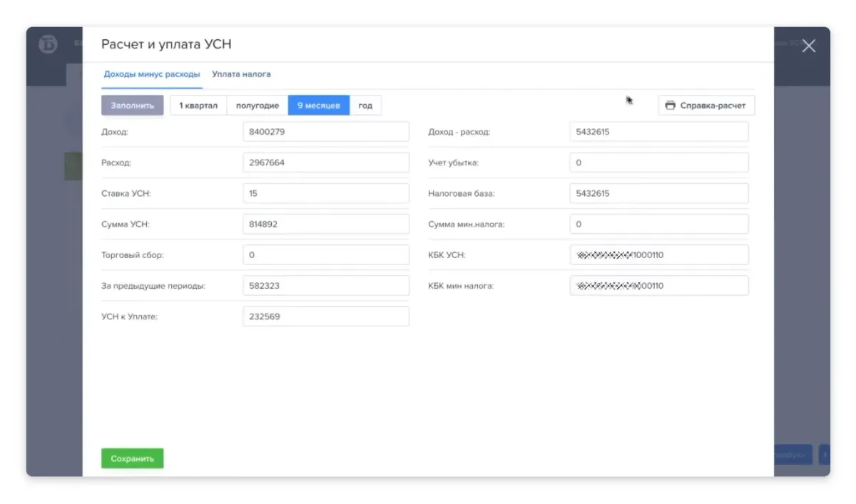Select the За предыдущие периоды field

click(326, 285)
